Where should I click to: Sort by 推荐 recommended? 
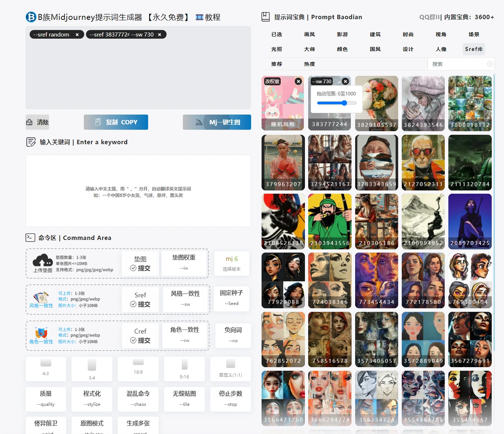tap(277, 64)
